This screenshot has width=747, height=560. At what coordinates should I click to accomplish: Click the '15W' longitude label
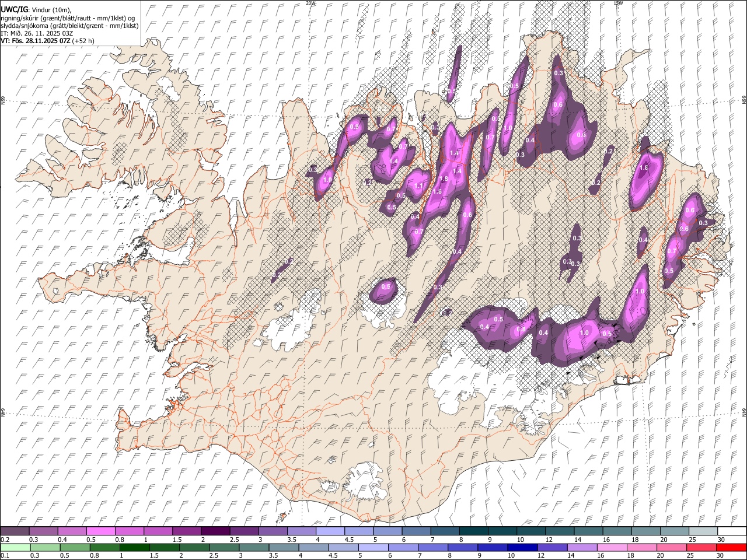coord(618,3)
